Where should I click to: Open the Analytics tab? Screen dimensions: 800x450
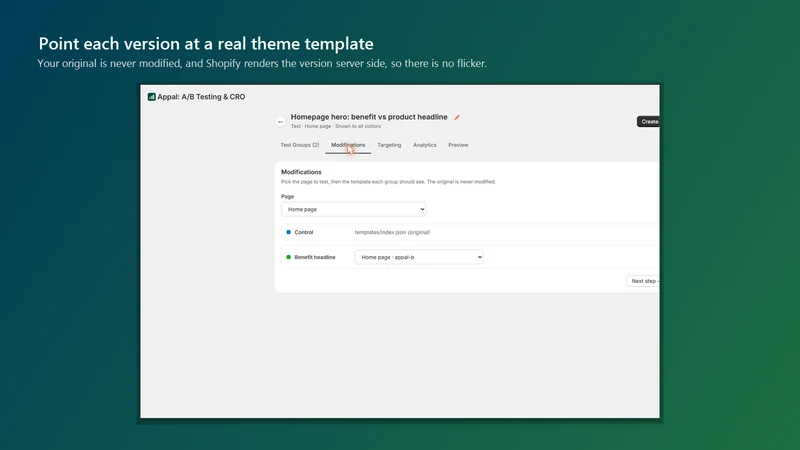pos(424,145)
